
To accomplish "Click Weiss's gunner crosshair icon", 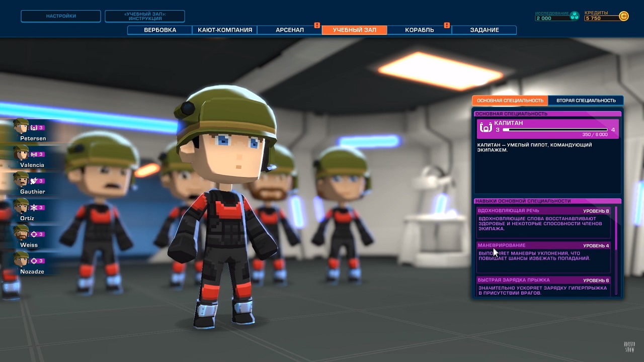I will (34, 234).
